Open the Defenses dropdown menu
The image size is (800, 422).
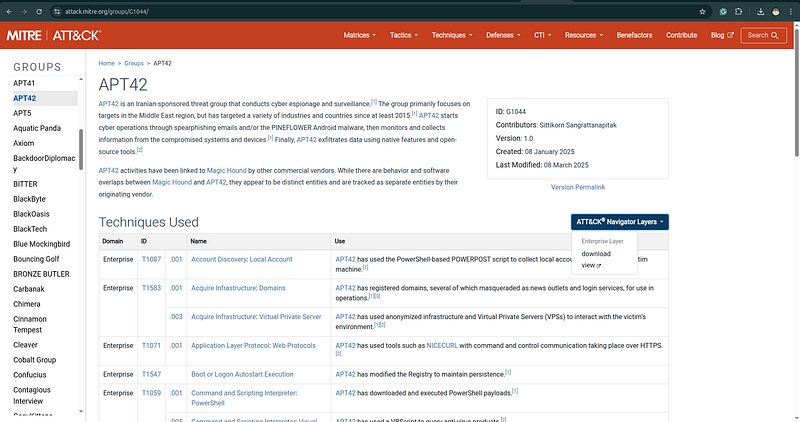pyautogui.click(x=503, y=35)
